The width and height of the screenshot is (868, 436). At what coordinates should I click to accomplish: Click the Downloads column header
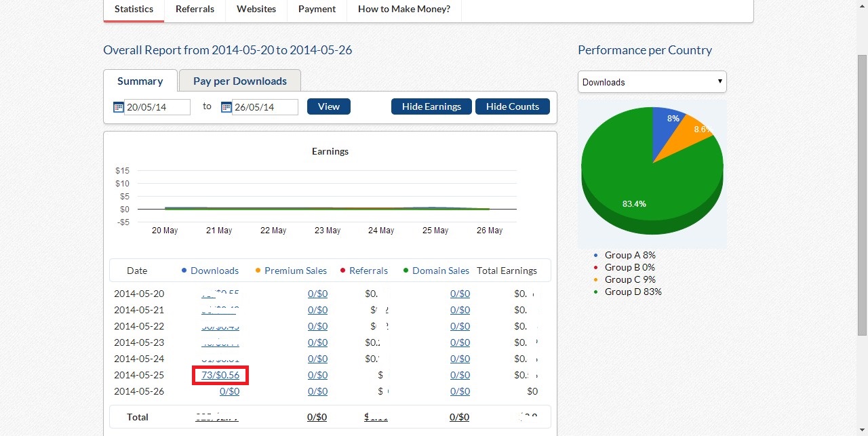[x=214, y=271]
